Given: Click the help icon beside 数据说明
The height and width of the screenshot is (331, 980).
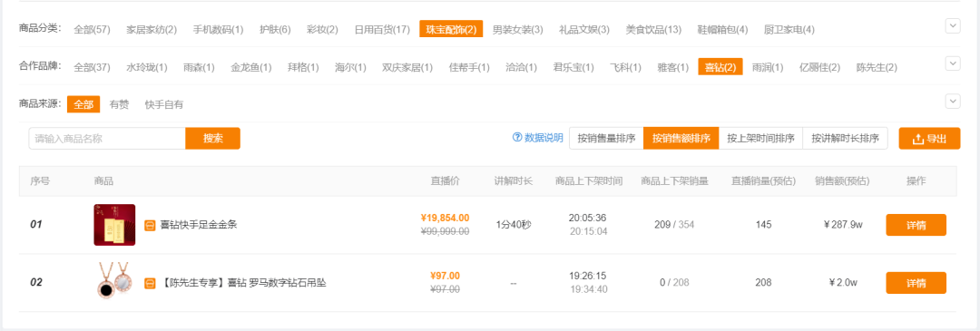Looking at the screenshot, I should point(517,138).
